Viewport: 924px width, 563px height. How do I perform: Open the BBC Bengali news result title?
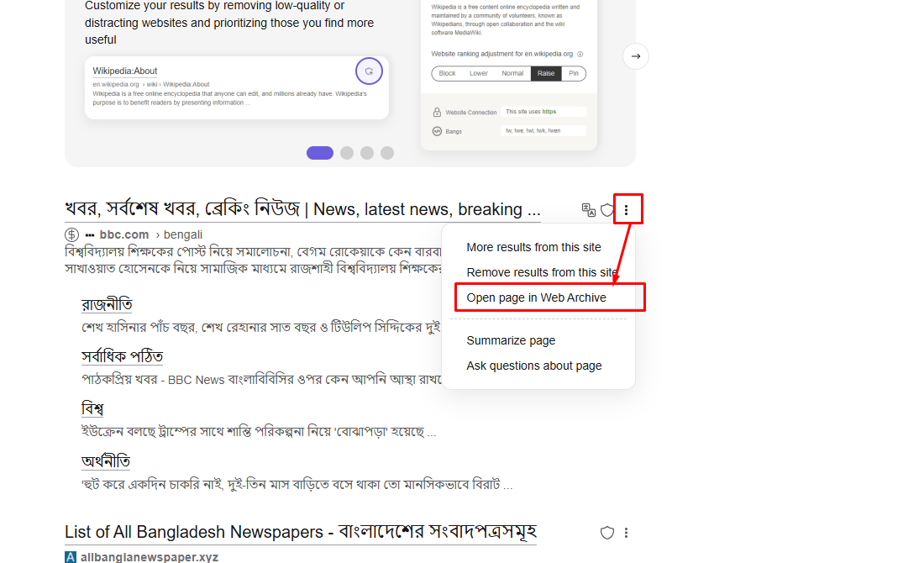(x=302, y=209)
